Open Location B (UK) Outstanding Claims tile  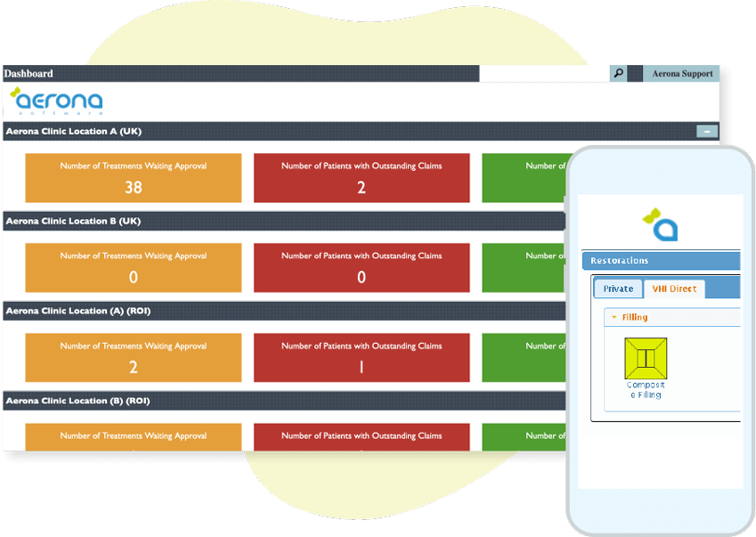point(362,267)
